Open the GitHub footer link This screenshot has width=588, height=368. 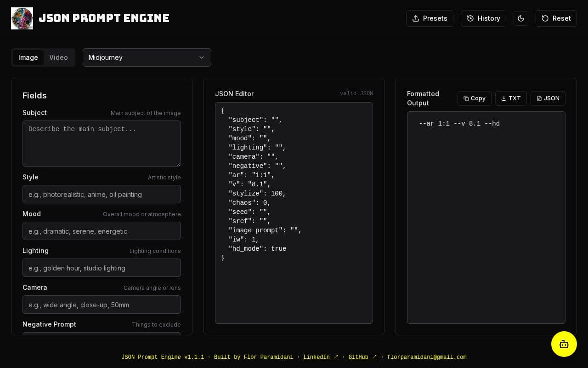[x=362, y=357]
